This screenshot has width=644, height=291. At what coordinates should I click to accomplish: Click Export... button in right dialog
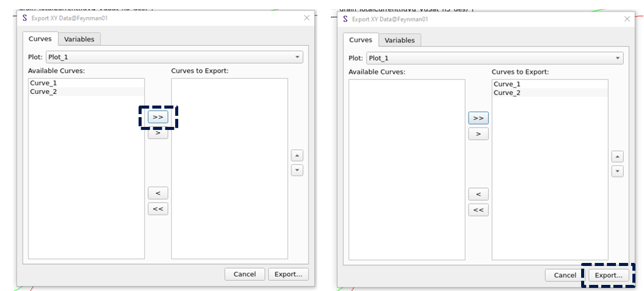click(x=609, y=275)
